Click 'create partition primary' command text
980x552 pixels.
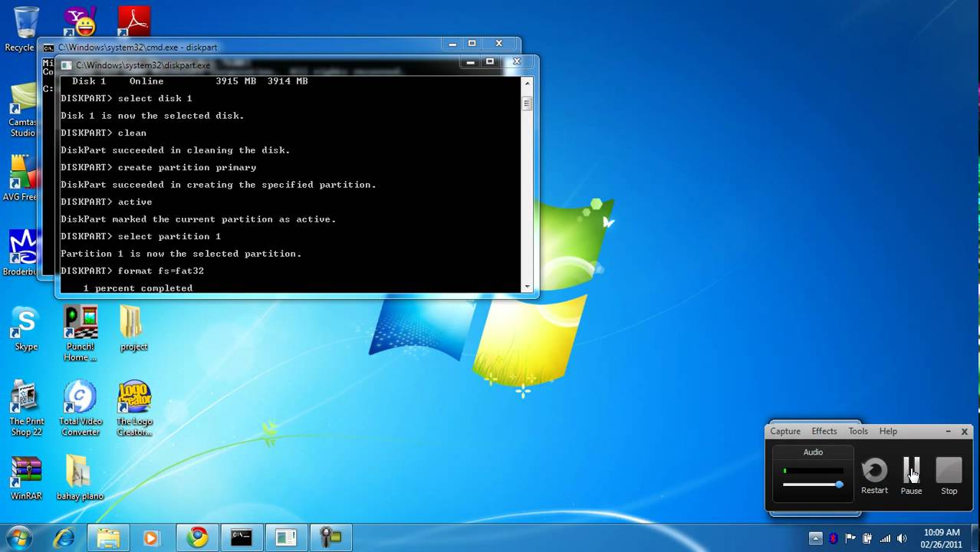[x=187, y=167]
